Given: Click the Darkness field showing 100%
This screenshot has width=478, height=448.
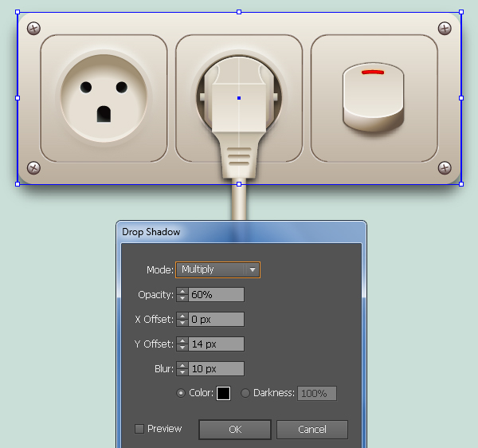Looking at the screenshot, I should tap(317, 394).
